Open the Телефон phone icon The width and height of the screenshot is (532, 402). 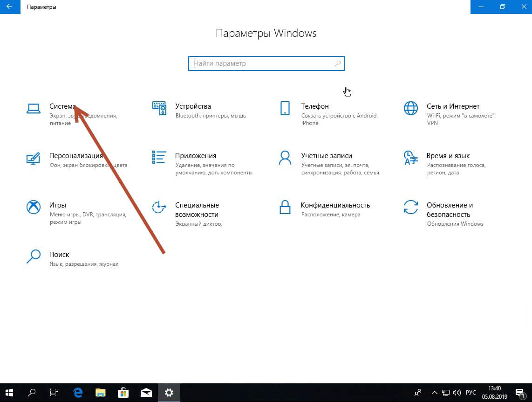(x=285, y=108)
